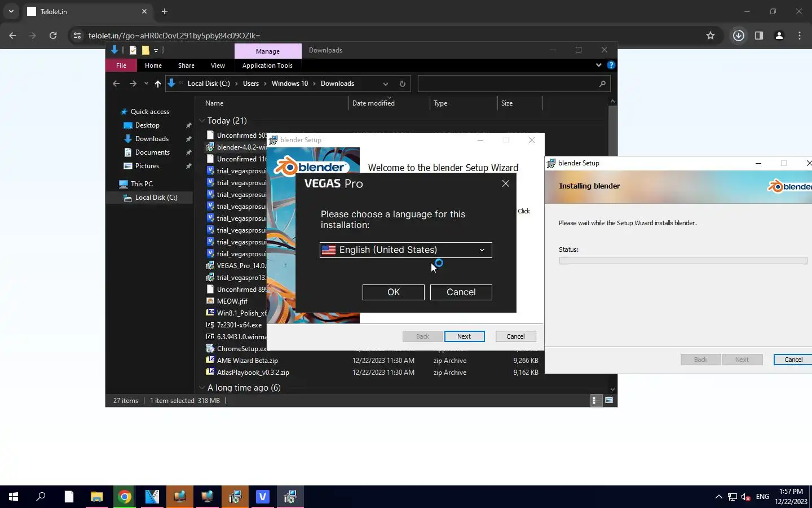Open the Windows Start menu

14,497
